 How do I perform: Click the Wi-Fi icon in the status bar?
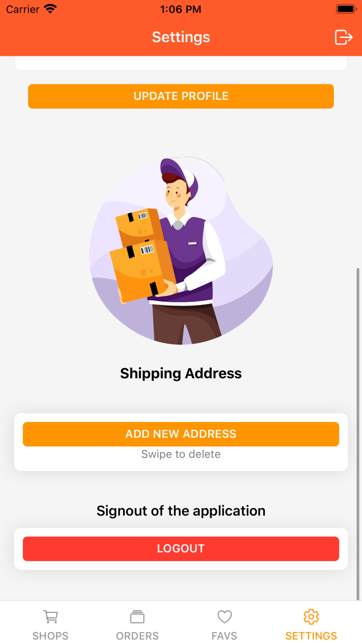pyautogui.click(x=50, y=9)
